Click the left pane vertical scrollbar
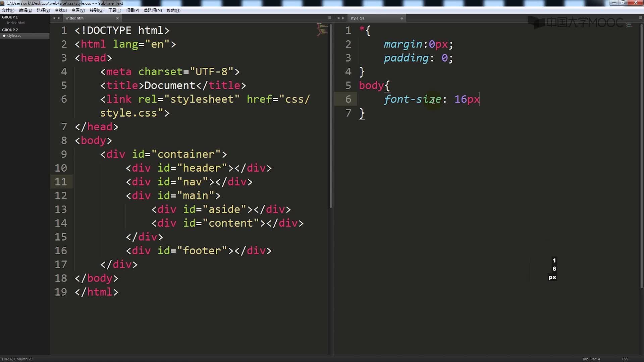 point(331,116)
